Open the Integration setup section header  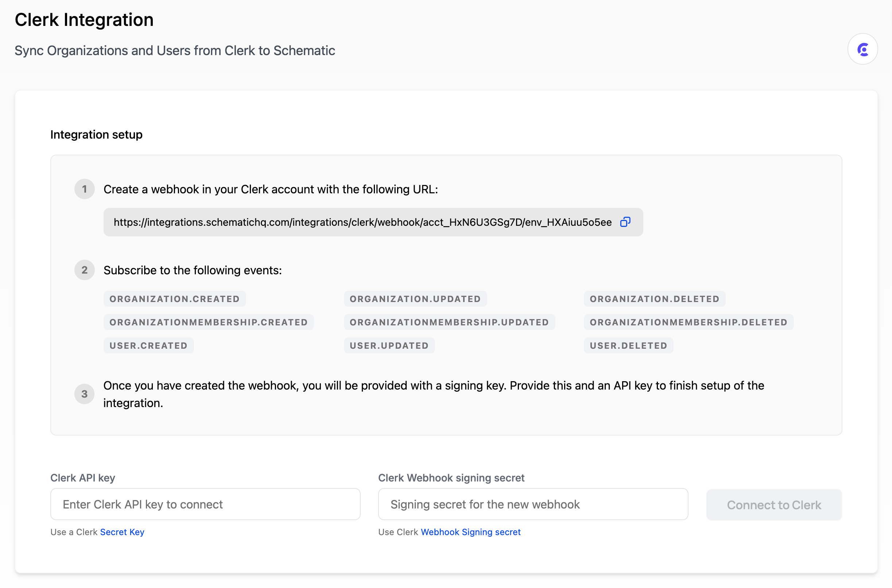(x=96, y=134)
